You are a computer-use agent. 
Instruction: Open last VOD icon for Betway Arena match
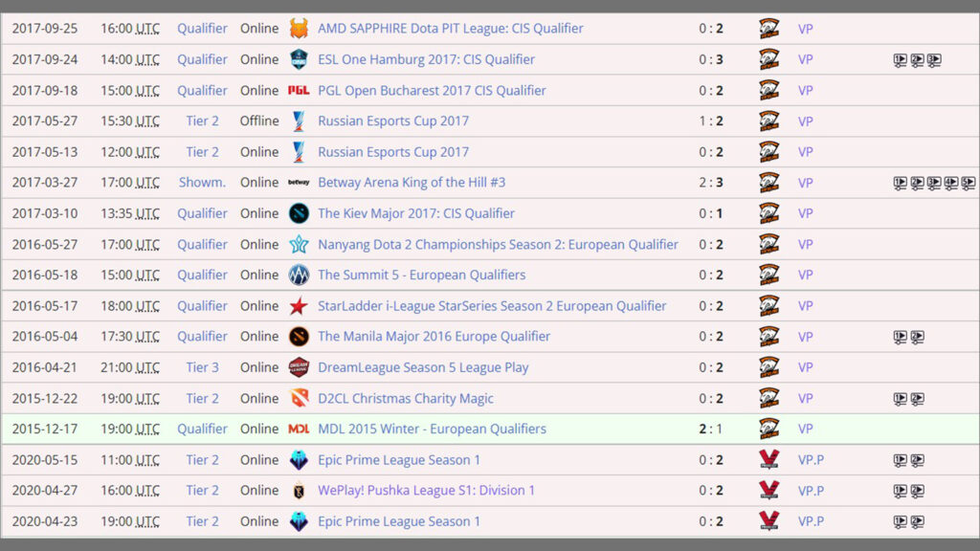[969, 183]
